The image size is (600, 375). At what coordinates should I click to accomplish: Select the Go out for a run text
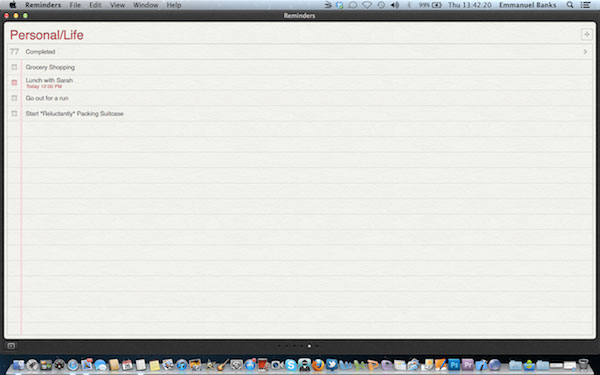pyautogui.click(x=47, y=98)
